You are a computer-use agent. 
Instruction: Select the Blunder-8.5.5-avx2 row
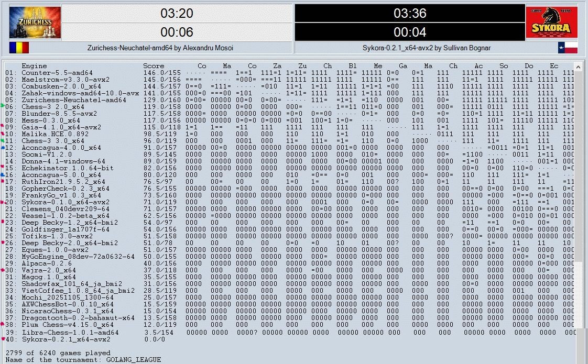tap(289, 114)
